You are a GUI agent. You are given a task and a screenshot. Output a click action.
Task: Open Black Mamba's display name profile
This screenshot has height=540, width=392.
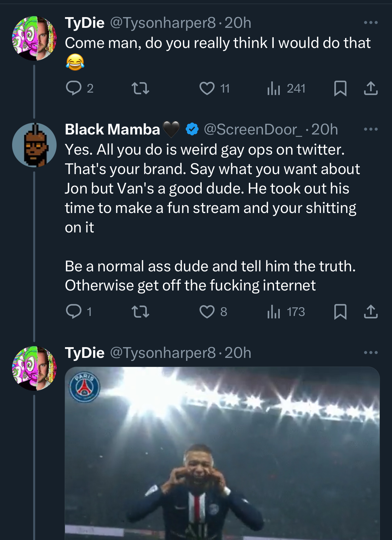click(x=113, y=130)
